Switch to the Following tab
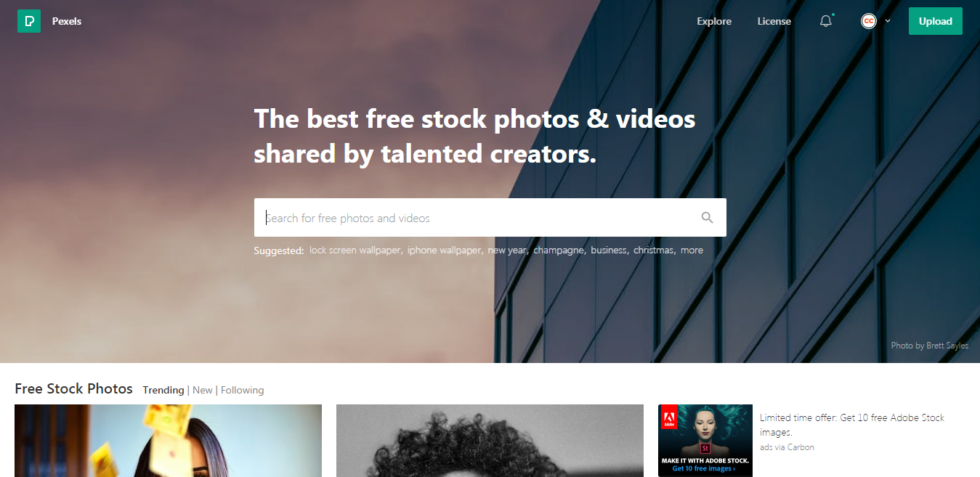The height and width of the screenshot is (477, 980). point(242,390)
